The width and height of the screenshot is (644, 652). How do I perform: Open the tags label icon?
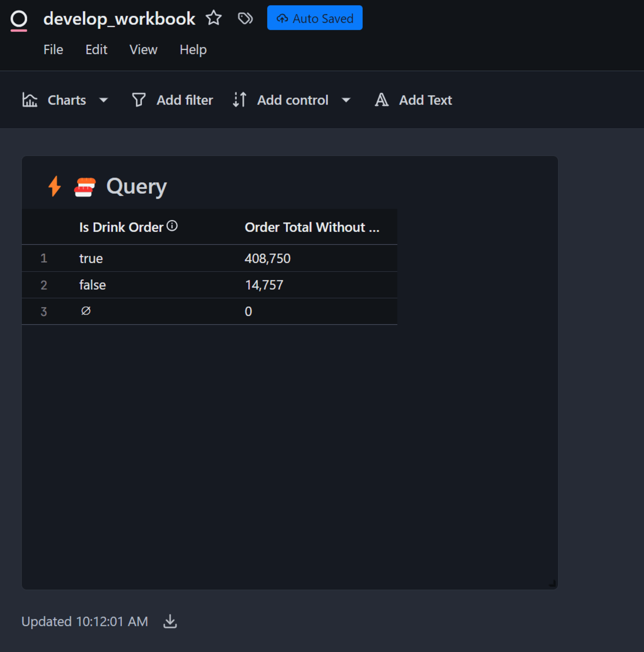coord(246,18)
